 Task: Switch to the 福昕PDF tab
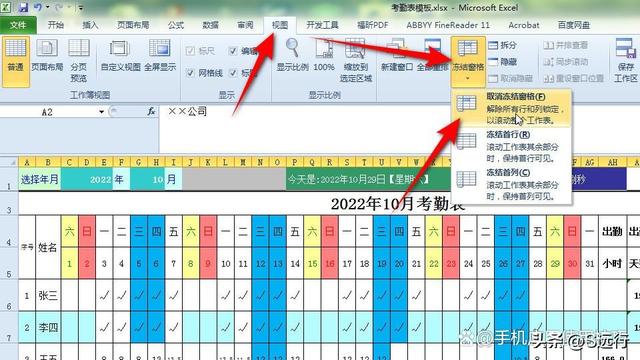tap(372, 25)
